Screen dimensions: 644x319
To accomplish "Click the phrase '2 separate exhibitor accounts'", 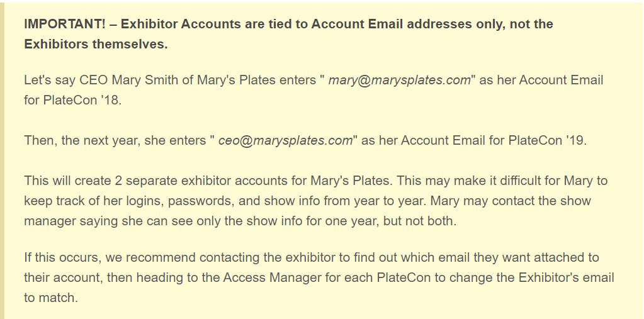I will pos(217,181).
